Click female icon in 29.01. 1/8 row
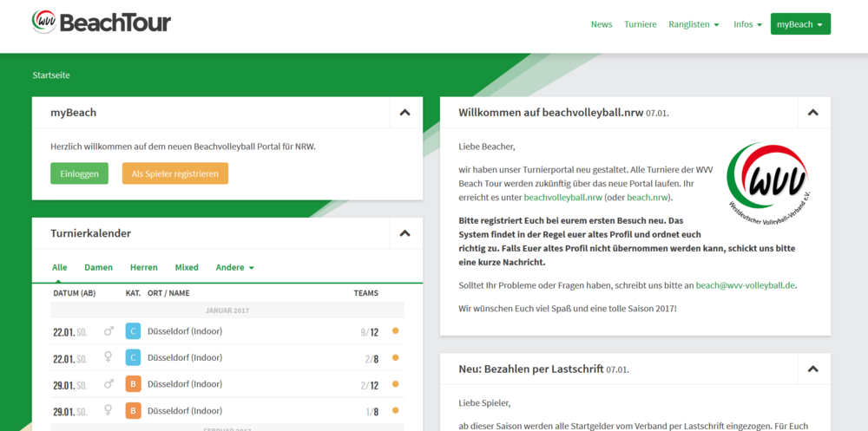This screenshot has height=431, width=868. coord(108,410)
